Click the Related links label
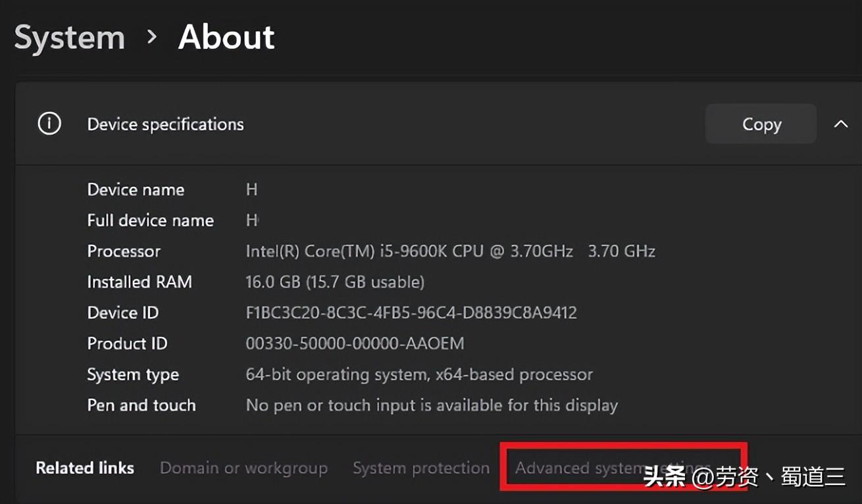 coord(84,467)
